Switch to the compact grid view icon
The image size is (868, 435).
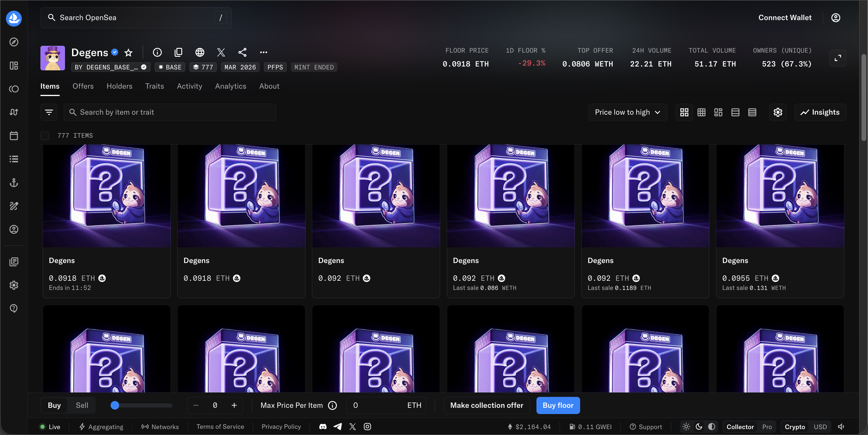(x=701, y=112)
